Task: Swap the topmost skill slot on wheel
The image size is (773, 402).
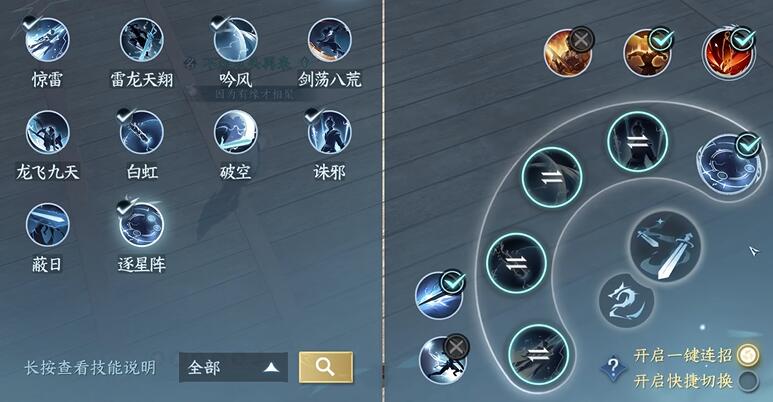Action: (637, 142)
